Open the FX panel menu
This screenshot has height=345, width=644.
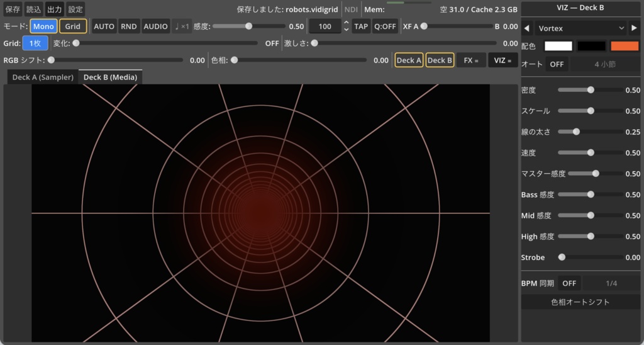tap(471, 60)
